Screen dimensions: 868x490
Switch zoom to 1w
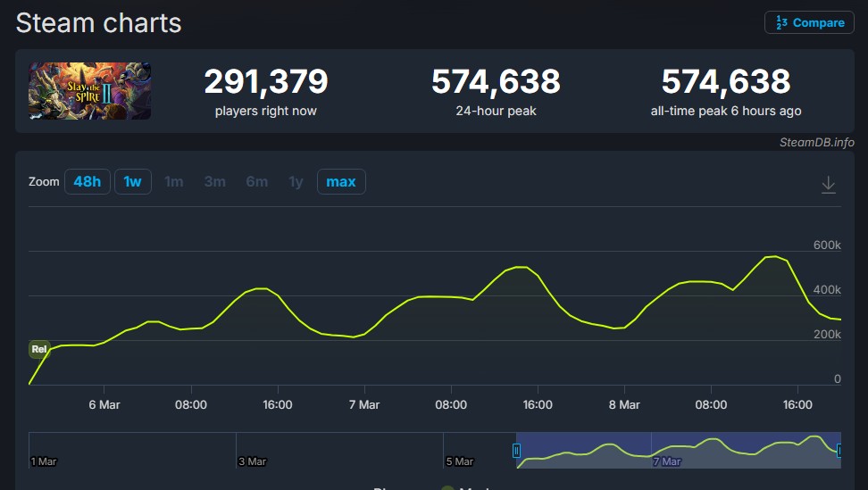pyautogui.click(x=133, y=181)
